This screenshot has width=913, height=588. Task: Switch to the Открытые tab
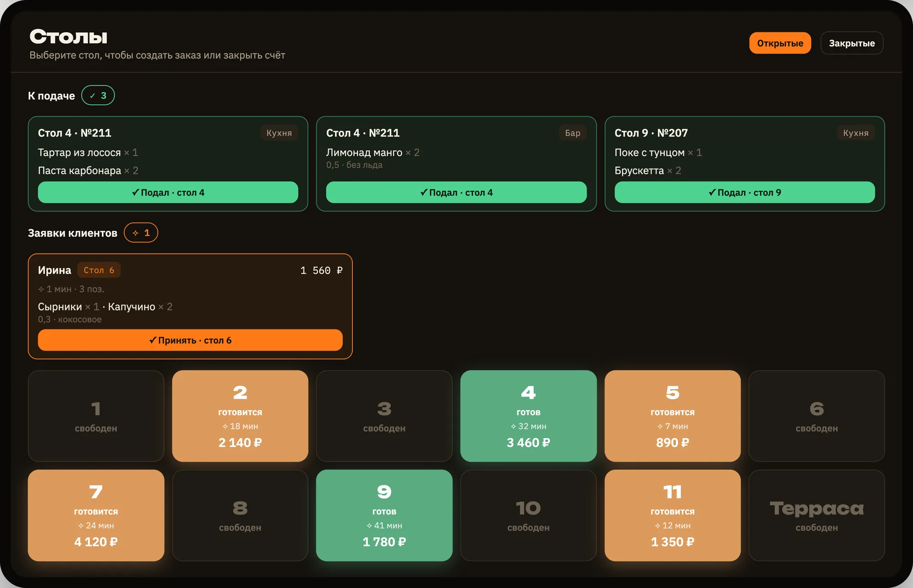coord(780,43)
